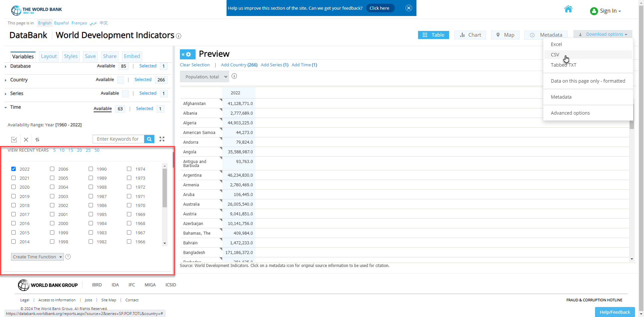644x317 pixels.
Task: Click the search magnifier button for keywords
Action: coord(149,139)
